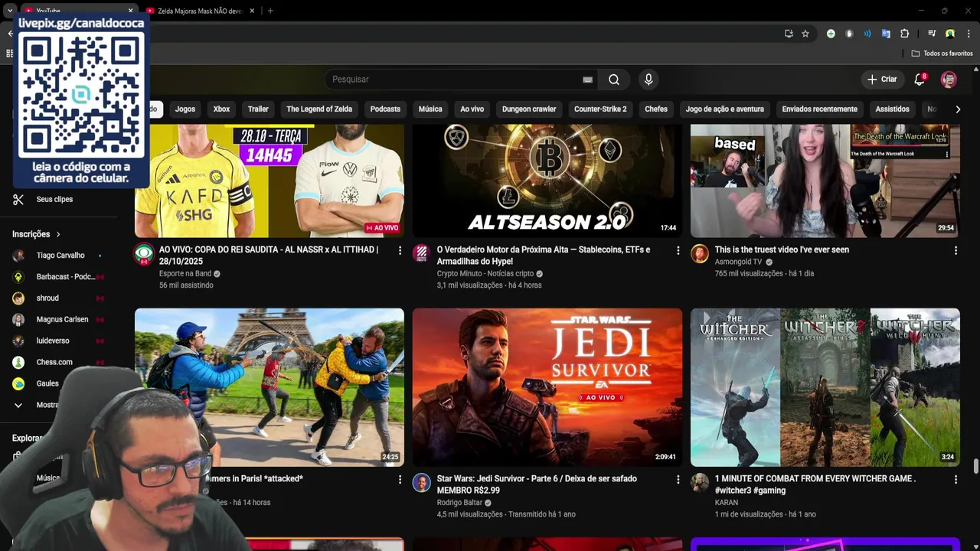This screenshot has width=980, height=551.
Task: Select the Xbox filter chip
Action: click(221, 109)
